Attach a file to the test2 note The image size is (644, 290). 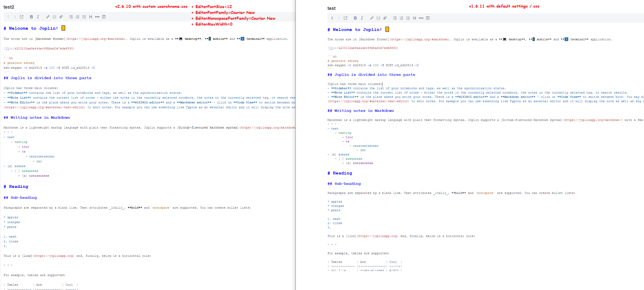[x=61, y=17]
